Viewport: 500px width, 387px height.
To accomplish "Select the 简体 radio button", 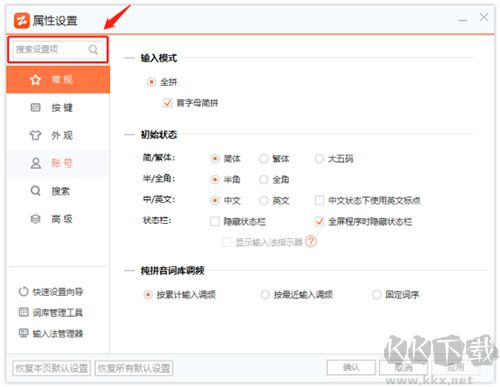I will tap(215, 159).
